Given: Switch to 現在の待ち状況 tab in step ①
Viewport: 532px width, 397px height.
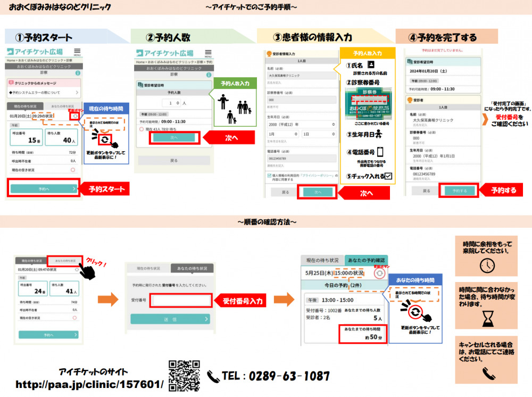Looking at the screenshot, I should click(x=25, y=106).
